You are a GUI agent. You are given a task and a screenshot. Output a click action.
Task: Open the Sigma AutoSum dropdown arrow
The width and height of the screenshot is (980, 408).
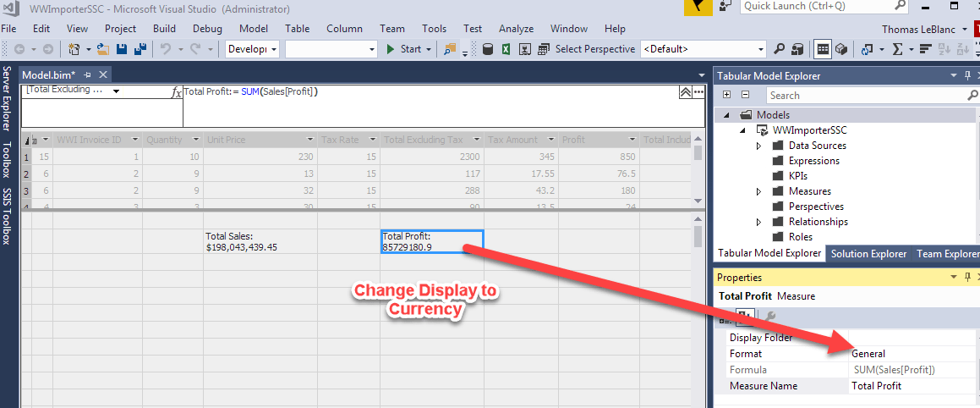pyautogui.click(x=912, y=49)
